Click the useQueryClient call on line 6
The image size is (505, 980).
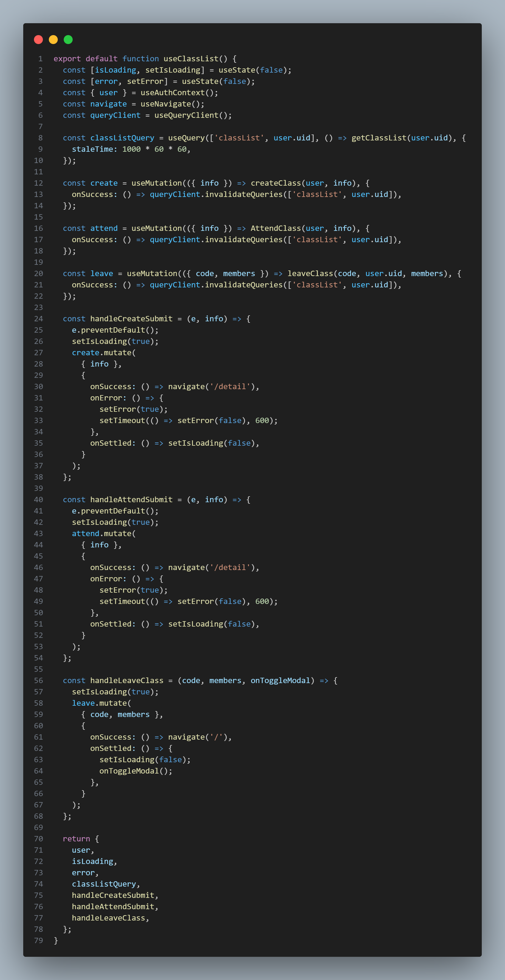click(x=187, y=115)
